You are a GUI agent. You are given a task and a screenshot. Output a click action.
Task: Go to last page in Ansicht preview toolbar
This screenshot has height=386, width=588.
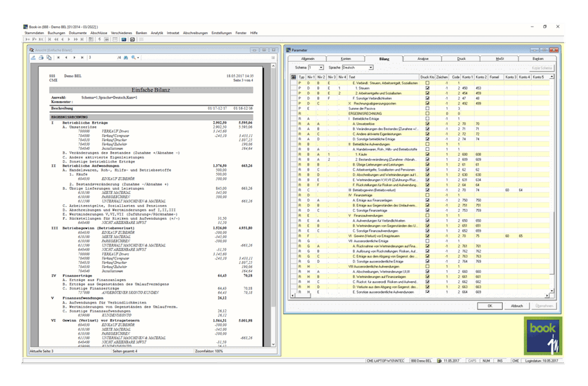(82, 57)
